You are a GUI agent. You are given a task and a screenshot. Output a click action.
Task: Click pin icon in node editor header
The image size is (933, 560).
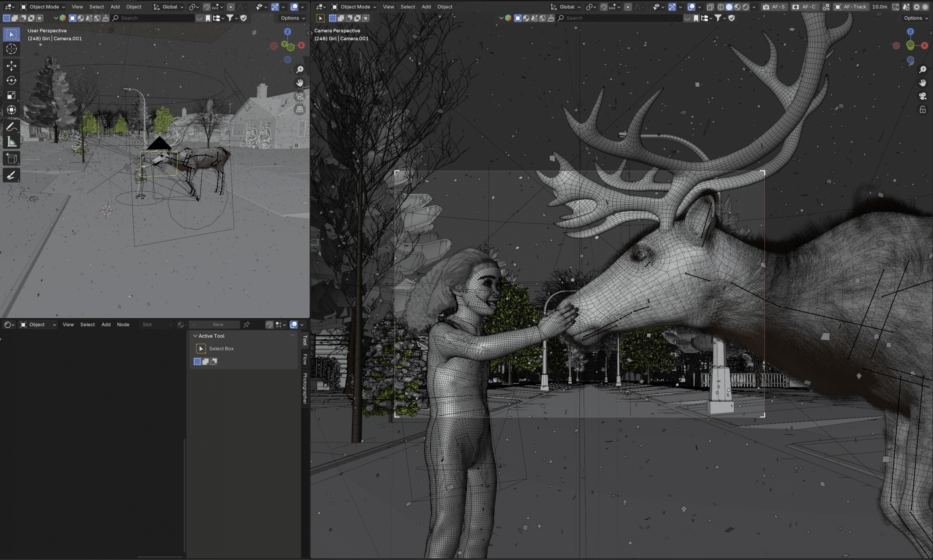(x=246, y=324)
